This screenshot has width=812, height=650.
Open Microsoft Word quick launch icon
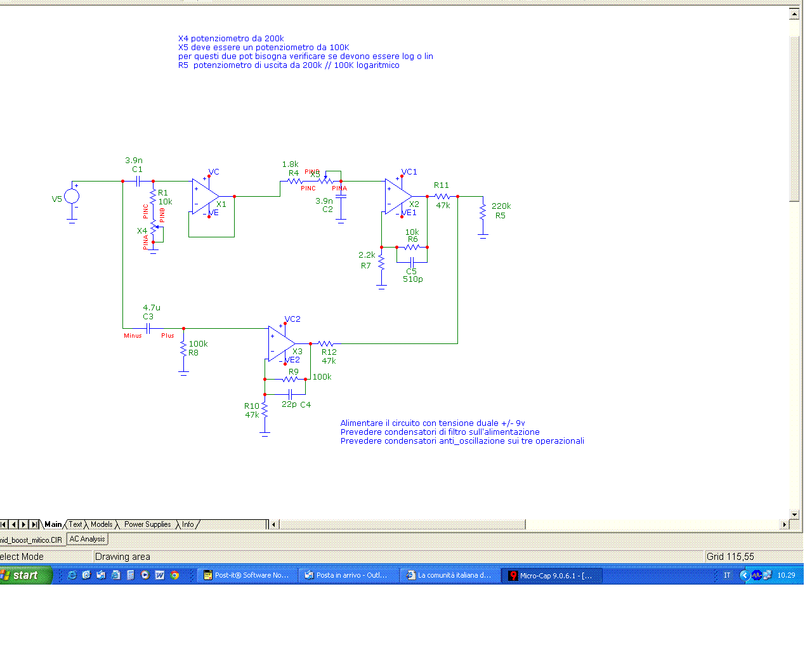(x=160, y=575)
